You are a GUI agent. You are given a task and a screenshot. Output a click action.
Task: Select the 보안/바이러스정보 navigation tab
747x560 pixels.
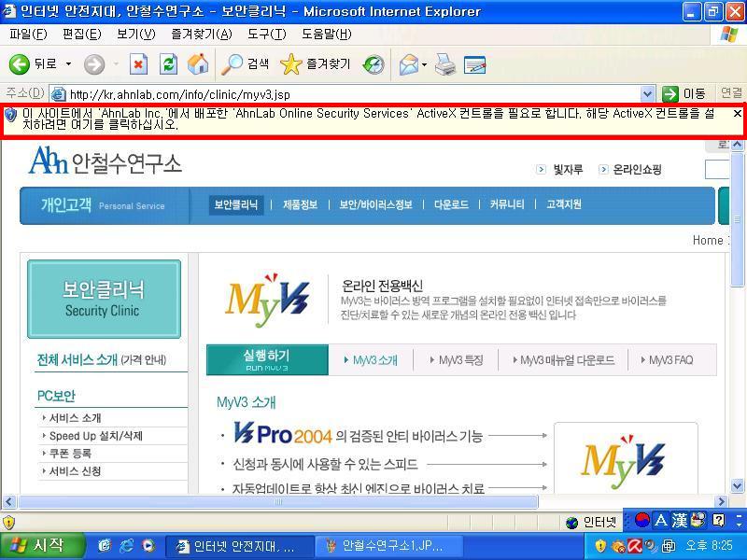coord(375,204)
